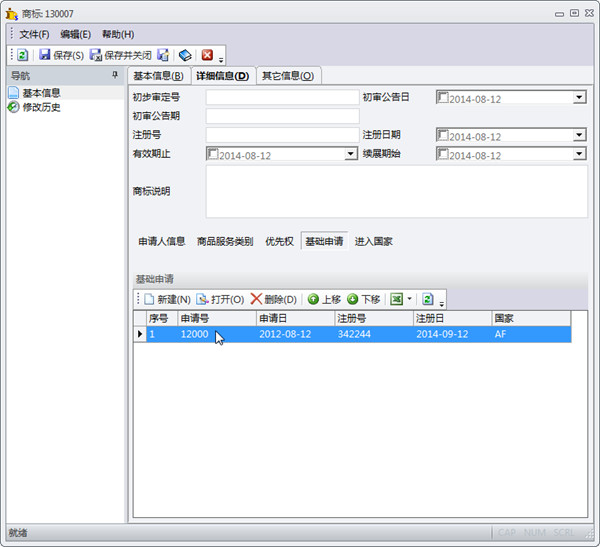Image resolution: width=600 pixels, height=547 pixels.
Task: Click the row selector arrow of row 1
Action: click(140, 334)
